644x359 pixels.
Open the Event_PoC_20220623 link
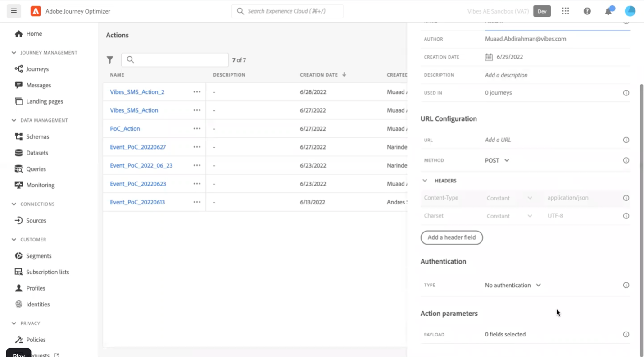[138, 184]
